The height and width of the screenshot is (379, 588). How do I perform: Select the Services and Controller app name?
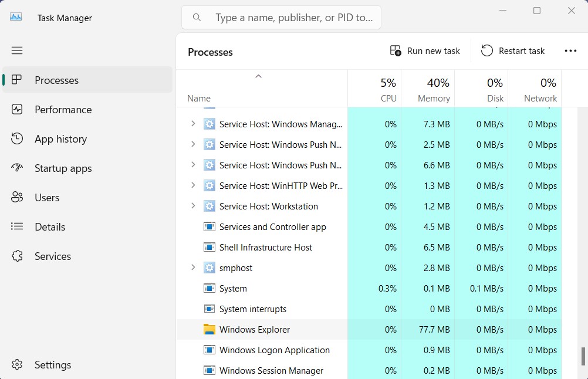pyautogui.click(x=273, y=227)
